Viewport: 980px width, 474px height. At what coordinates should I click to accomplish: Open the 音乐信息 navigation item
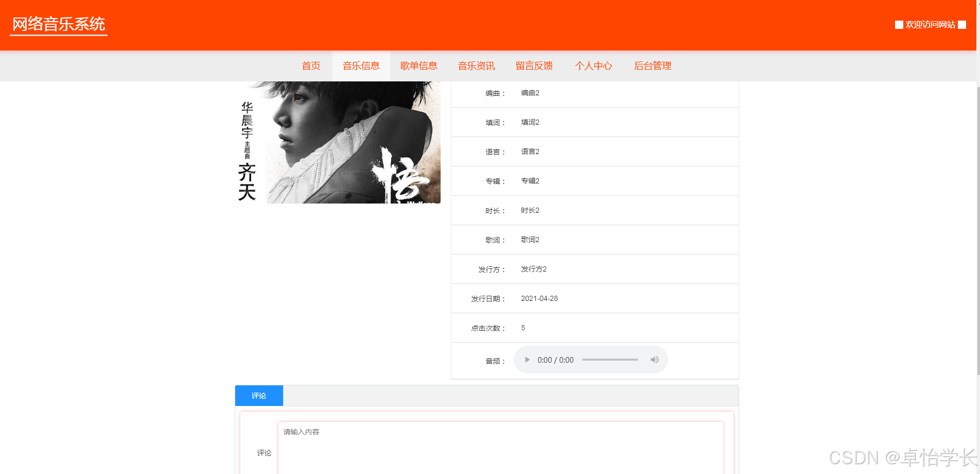click(x=361, y=66)
